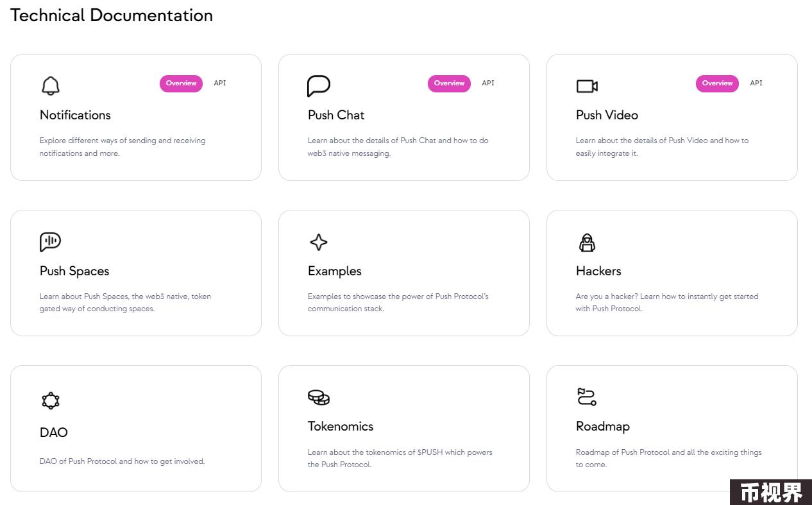Select Overview tab on Push Video card
Screen dimensions: 812x505
coord(717,83)
